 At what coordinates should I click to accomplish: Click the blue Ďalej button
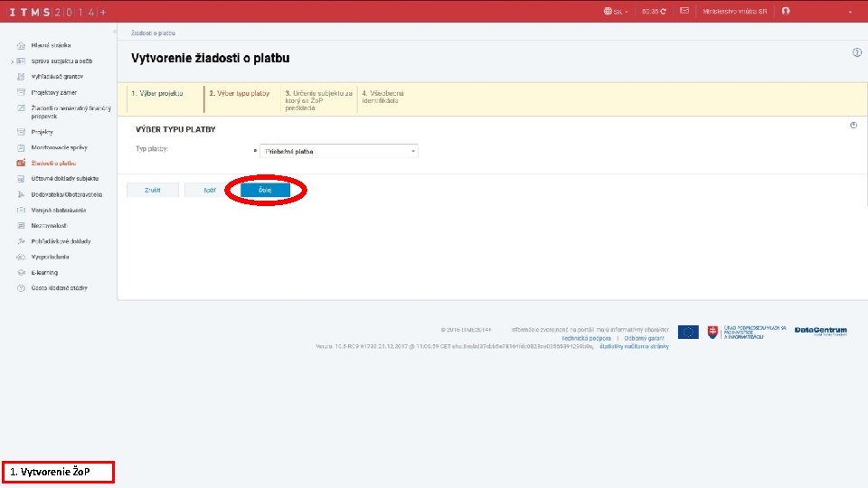point(265,190)
